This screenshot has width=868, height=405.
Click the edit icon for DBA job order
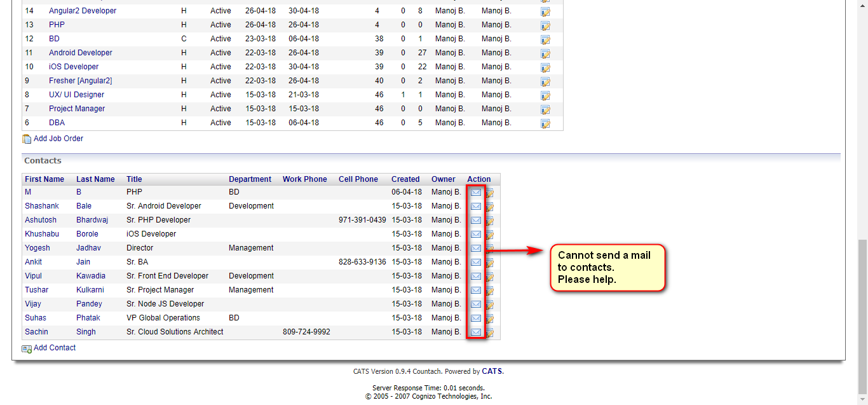click(545, 123)
